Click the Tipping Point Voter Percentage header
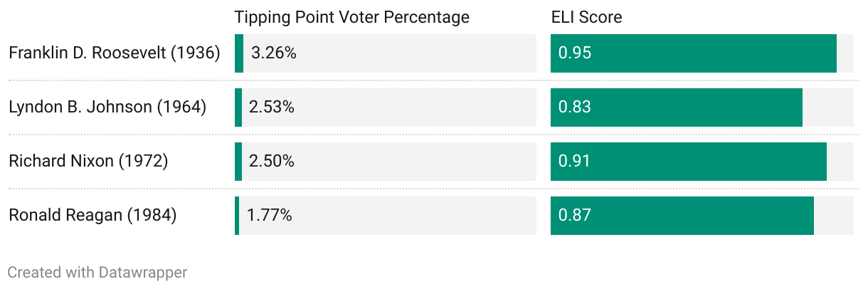The height and width of the screenshot is (289, 868). click(352, 17)
